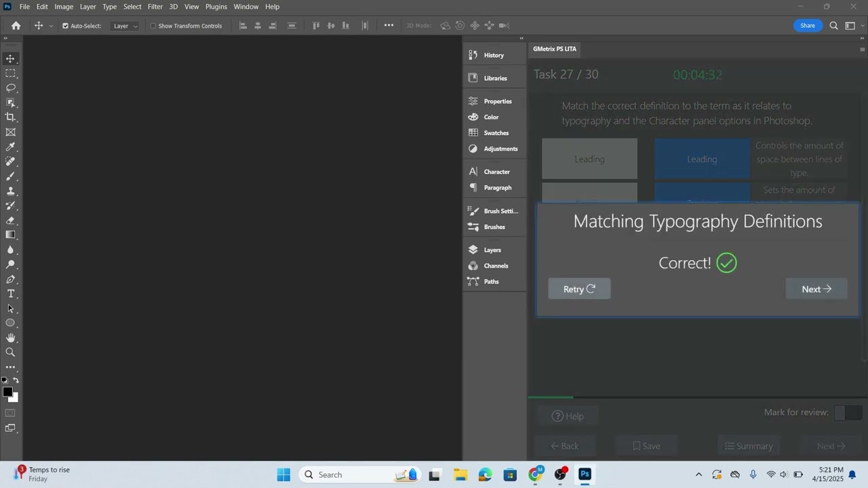Change screen mode button
868x488 pixels.
coord(10,428)
